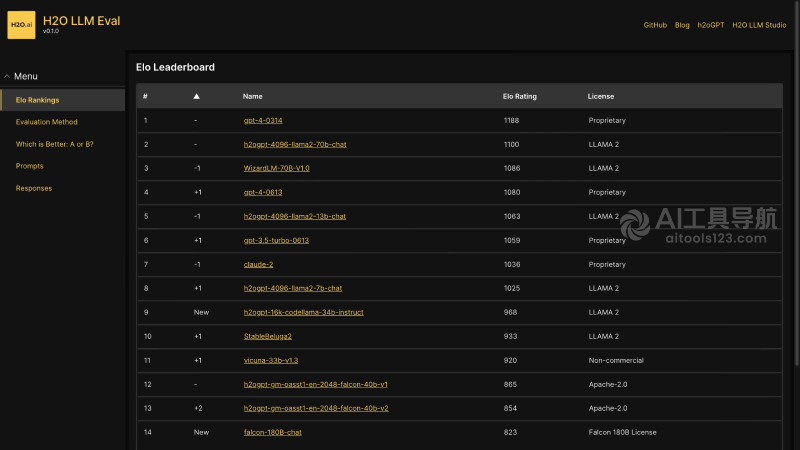Open h2ogpt-4096-llama2-70b-chat link
The image size is (800, 450).
pyautogui.click(x=295, y=144)
